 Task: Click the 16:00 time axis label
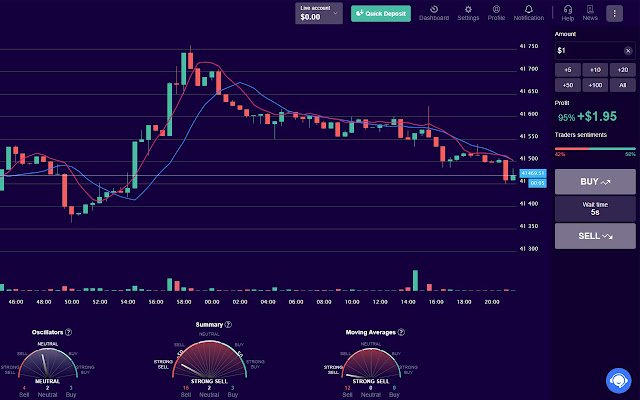(x=436, y=302)
